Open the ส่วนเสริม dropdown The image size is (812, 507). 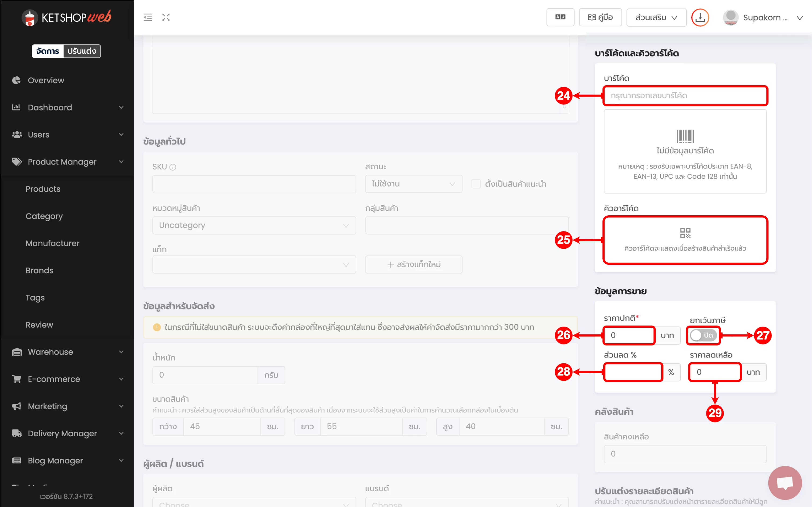[x=656, y=17]
